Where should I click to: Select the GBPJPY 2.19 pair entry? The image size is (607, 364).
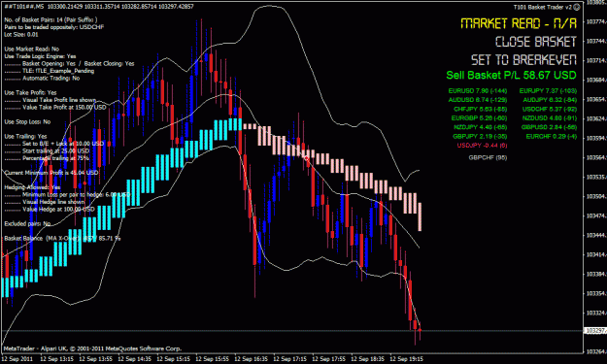[480, 136]
